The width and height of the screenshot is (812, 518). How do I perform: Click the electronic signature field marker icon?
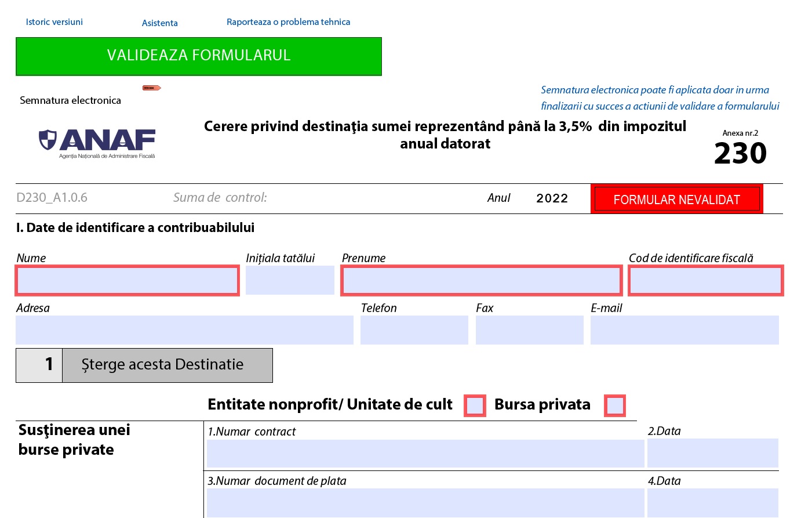pos(151,88)
